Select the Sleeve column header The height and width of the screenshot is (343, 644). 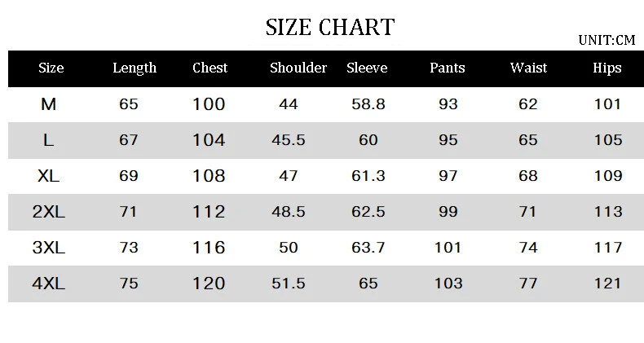pyautogui.click(x=367, y=68)
